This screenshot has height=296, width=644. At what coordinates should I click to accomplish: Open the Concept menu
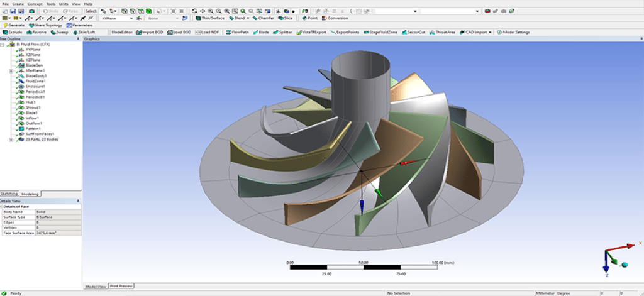[35, 4]
